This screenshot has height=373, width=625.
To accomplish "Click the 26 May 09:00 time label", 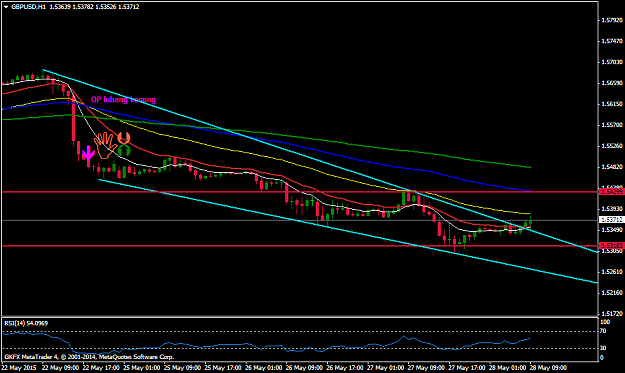I will point(304,367).
